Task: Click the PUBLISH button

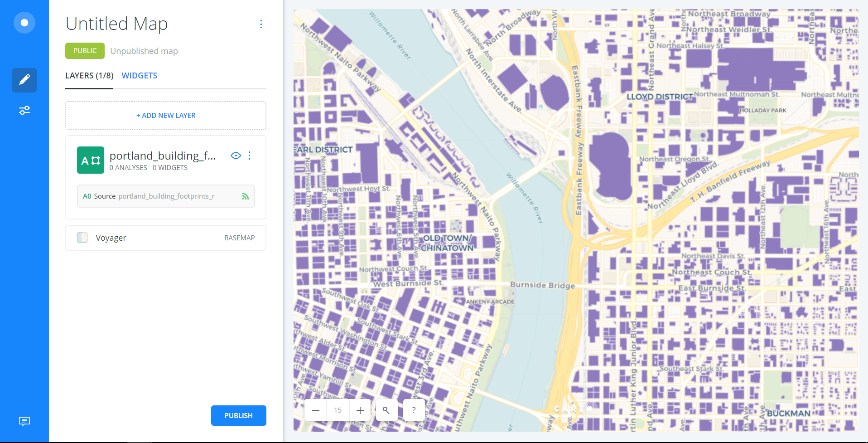Action: coord(238,415)
